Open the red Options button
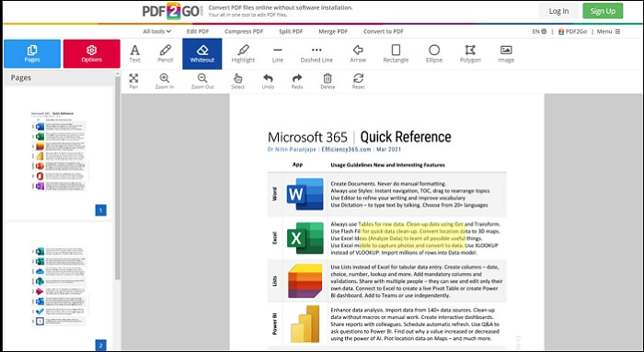The width and height of the screenshot is (644, 352). 92,53
